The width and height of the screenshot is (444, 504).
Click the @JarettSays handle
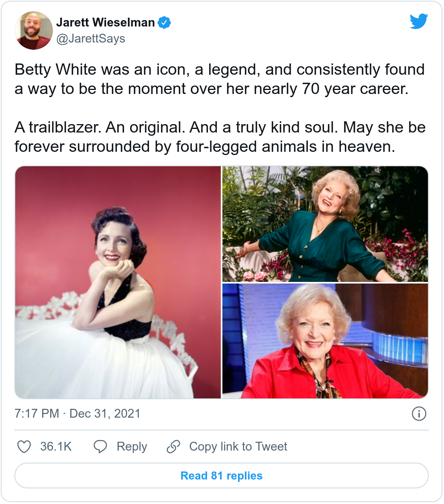(x=91, y=39)
